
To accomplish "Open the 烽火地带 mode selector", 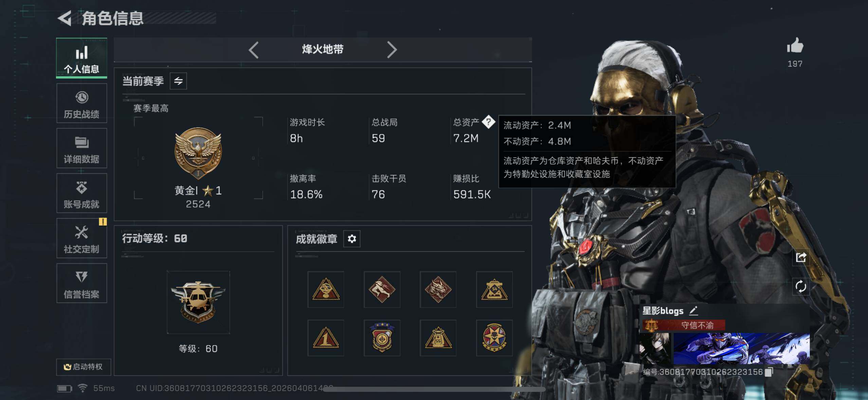I will click(x=323, y=50).
